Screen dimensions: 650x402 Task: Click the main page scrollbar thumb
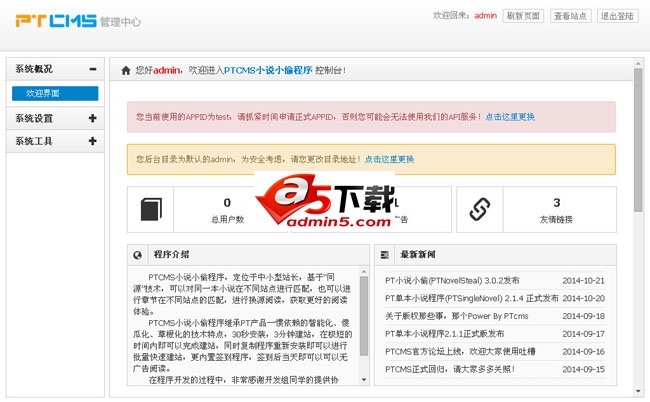tap(638, 140)
